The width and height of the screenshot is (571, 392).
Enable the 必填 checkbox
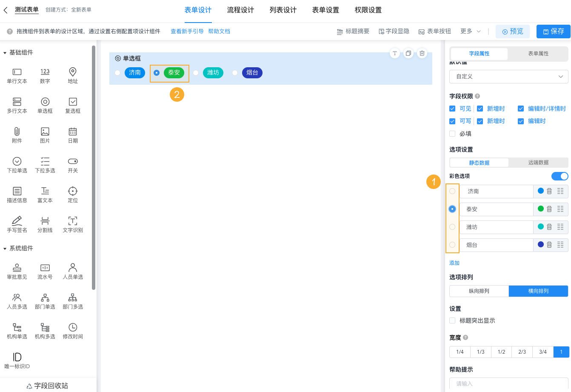[x=452, y=133]
